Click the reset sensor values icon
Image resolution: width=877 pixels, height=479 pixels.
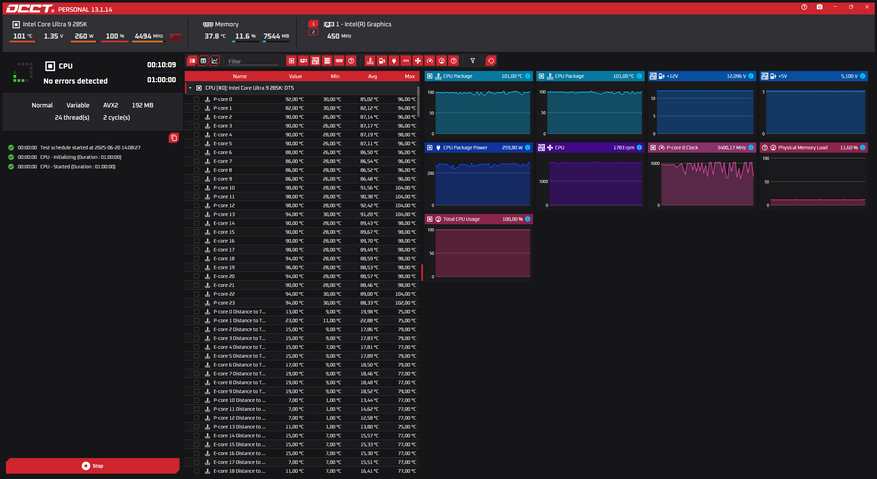coord(491,61)
